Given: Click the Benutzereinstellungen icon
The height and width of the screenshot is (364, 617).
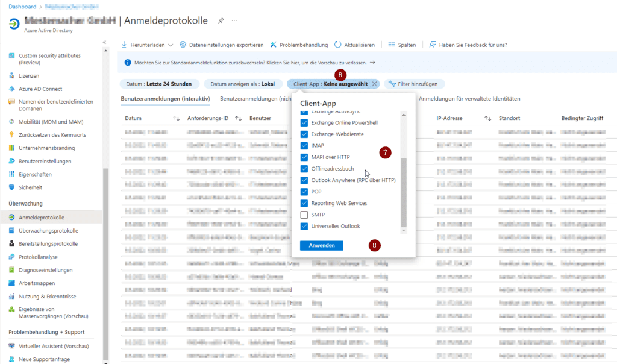Looking at the screenshot, I should click(11, 161).
